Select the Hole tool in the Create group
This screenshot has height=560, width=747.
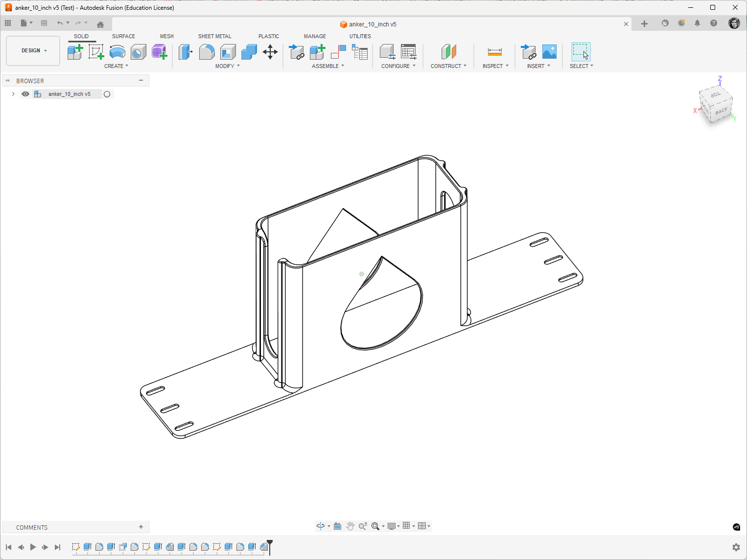(138, 51)
